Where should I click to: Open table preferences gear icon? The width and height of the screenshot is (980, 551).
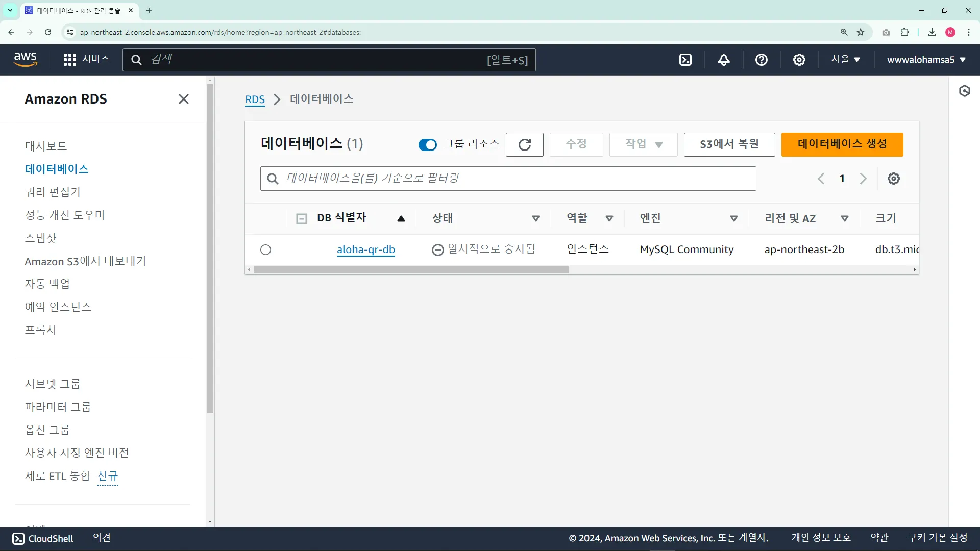pyautogui.click(x=893, y=179)
